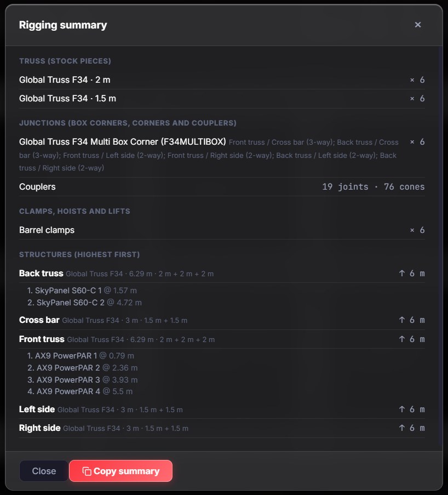Click the up-arrow height icon for Cross bar
This screenshot has width=448, height=495.
(x=402, y=320)
